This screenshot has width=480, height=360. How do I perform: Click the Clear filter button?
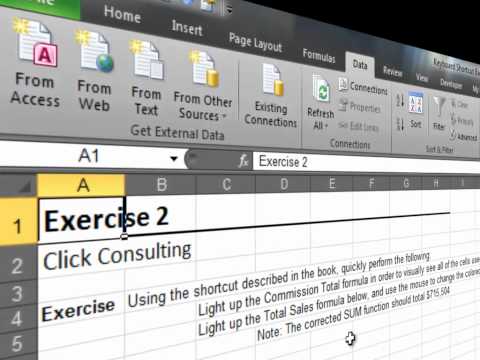click(x=460, y=105)
